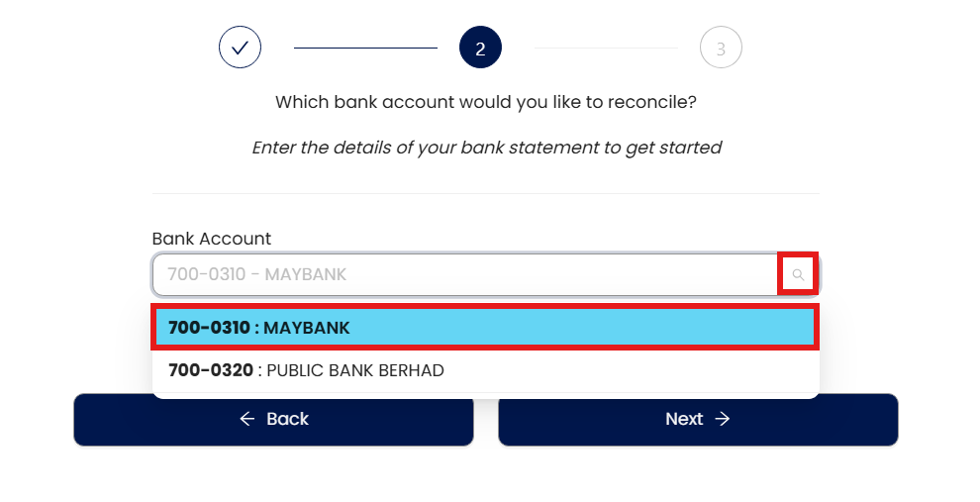Click the MAYBANK name in highlighted option
Image resolution: width=980 pixels, height=502 pixels.
pos(307,328)
